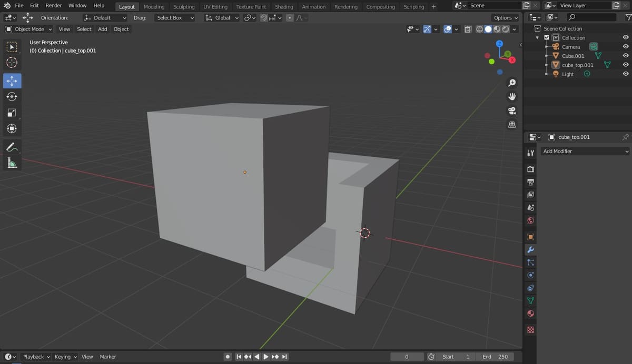Select the Select Box tool
This screenshot has height=364, width=632.
coord(12,47)
